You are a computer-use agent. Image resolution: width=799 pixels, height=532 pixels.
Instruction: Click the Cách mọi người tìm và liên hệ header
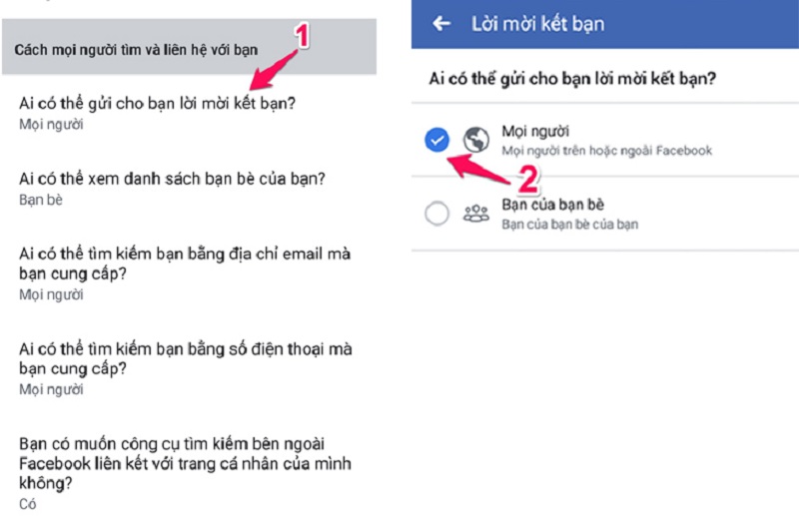click(136, 50)
